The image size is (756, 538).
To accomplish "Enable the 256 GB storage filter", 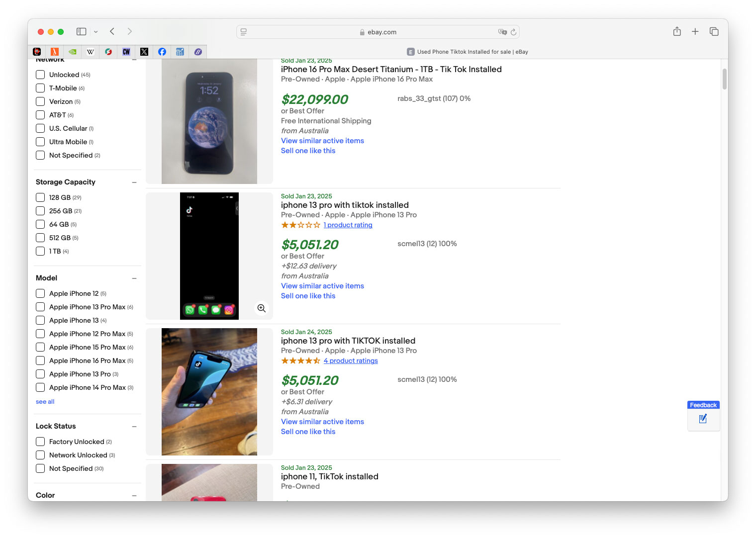I will point(41,211).
